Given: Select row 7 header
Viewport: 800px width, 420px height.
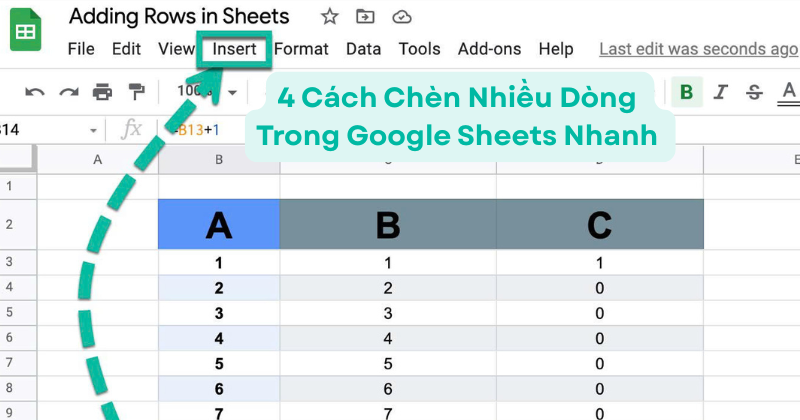Looking at the screenshot, I should pyautogui.click(x=18, y=363).
